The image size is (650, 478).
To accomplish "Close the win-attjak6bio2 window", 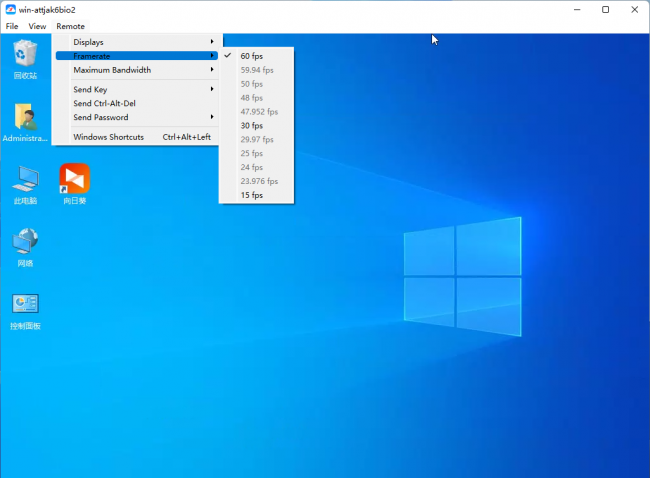I will click(634, 10).
